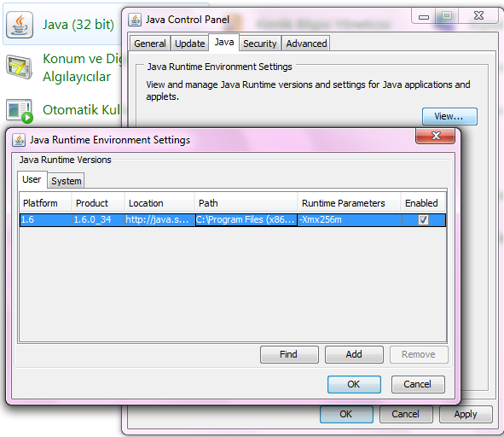Edit the -Xmx256m runtime parameters cell
The image size is (504, 437).
[350, 220]
